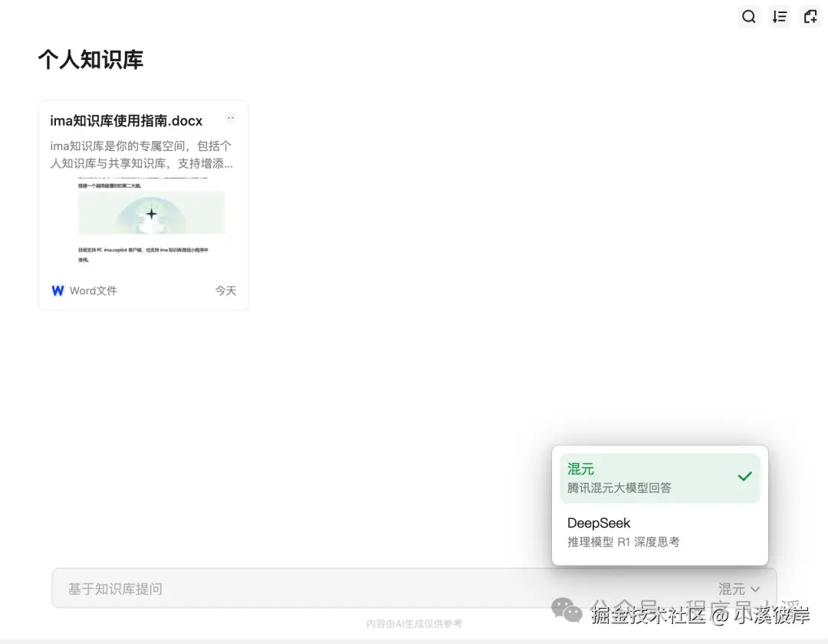The height and width of the screenshot is (644, 828).
Task: Click the card description text ima知识库是你的专属空间
Action: point(142,155)
